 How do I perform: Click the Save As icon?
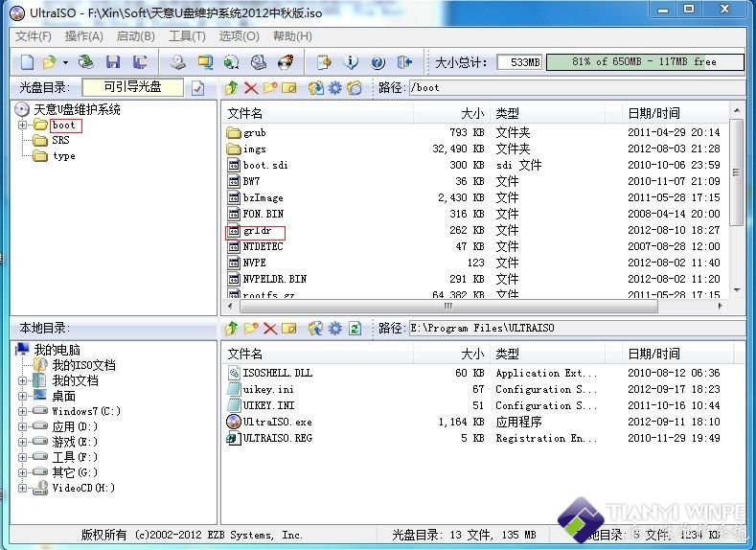click(x=140, y=61)
